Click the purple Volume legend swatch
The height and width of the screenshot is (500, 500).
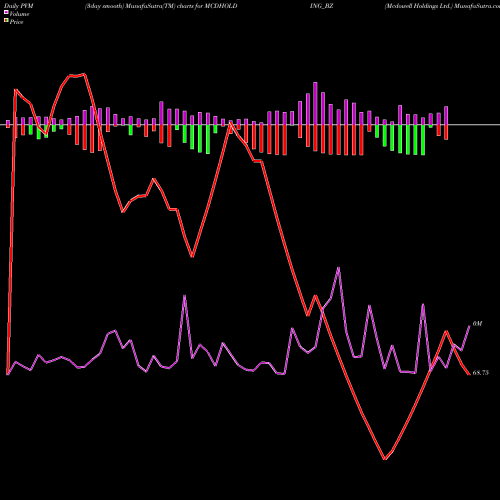[x=6, y=13]
